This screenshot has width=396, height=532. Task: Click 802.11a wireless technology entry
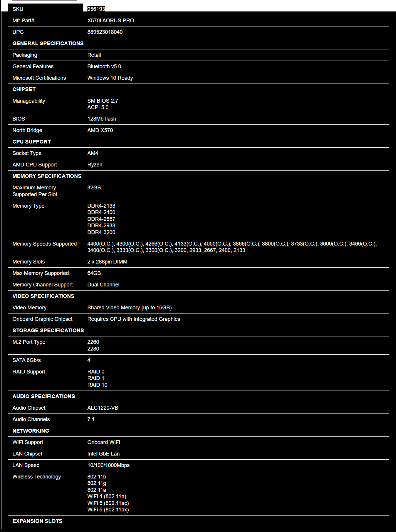point(97,490)
